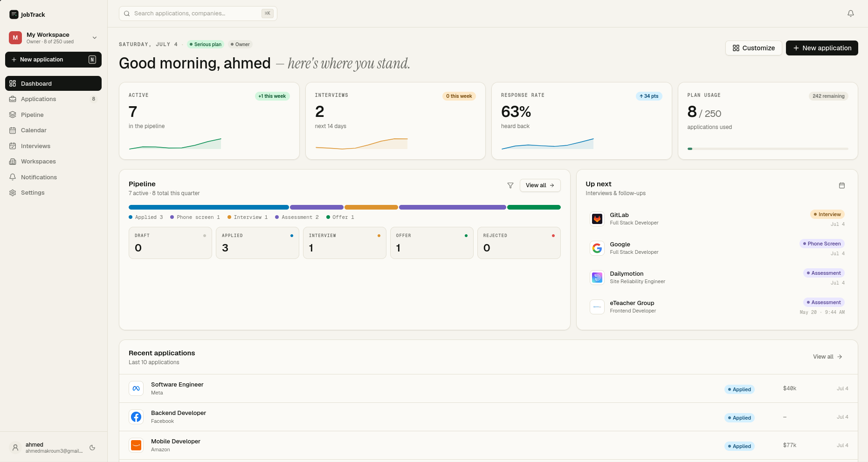Screen dimensions: 868x462
Task: Open Settings in the sidebar
Action: click(53, 193)
